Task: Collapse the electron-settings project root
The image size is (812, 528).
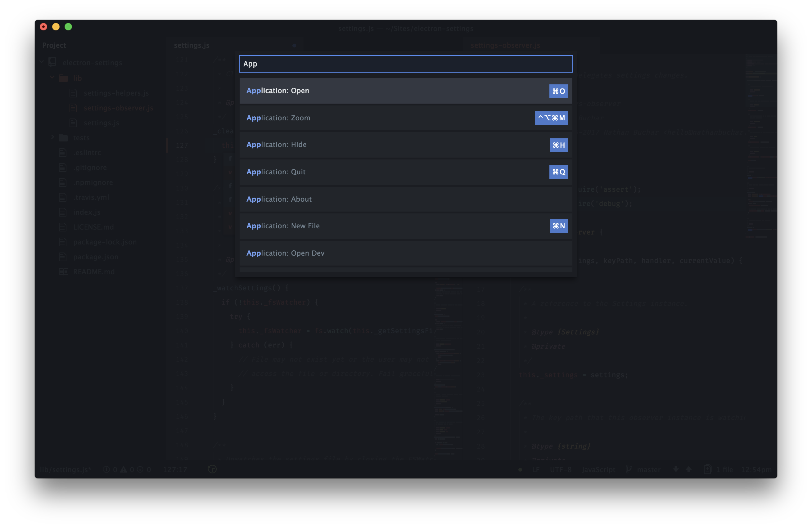Action: 42,62
